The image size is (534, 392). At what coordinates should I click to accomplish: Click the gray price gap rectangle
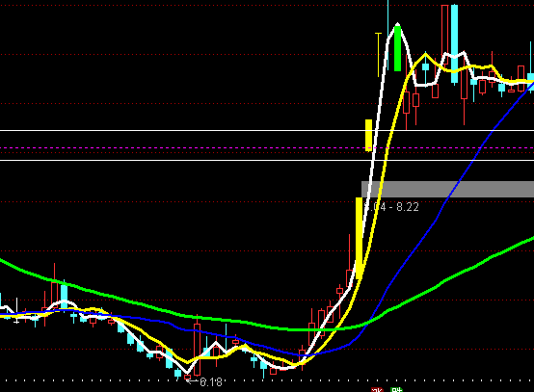447,189
